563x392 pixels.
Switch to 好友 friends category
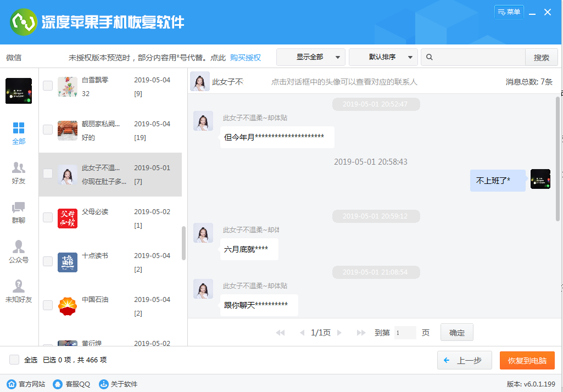pyautogui.click(x=19, y=172)
